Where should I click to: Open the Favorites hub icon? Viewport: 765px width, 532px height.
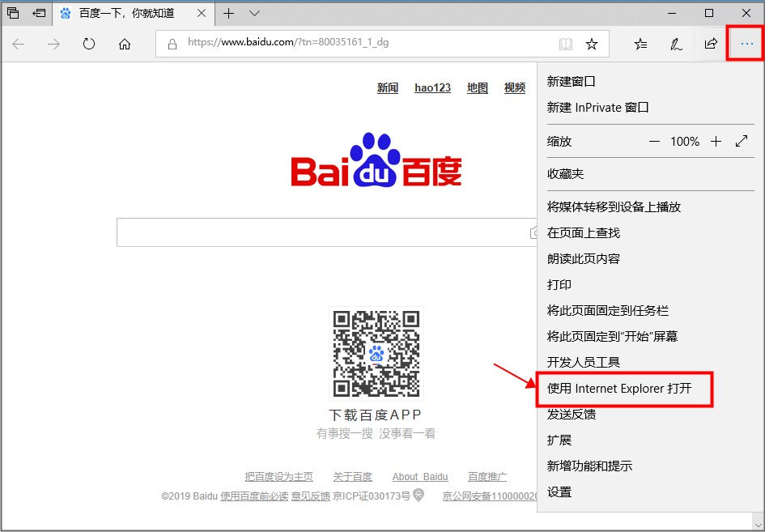640,44
